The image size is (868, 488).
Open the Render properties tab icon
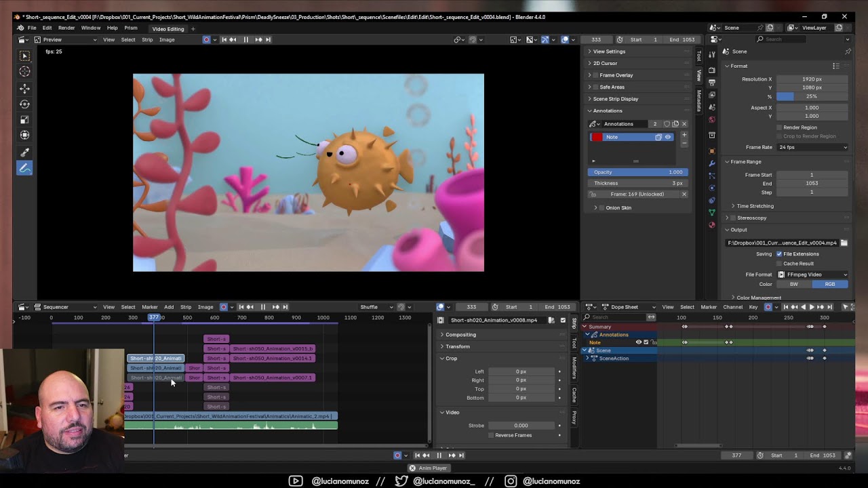(712, 70)
